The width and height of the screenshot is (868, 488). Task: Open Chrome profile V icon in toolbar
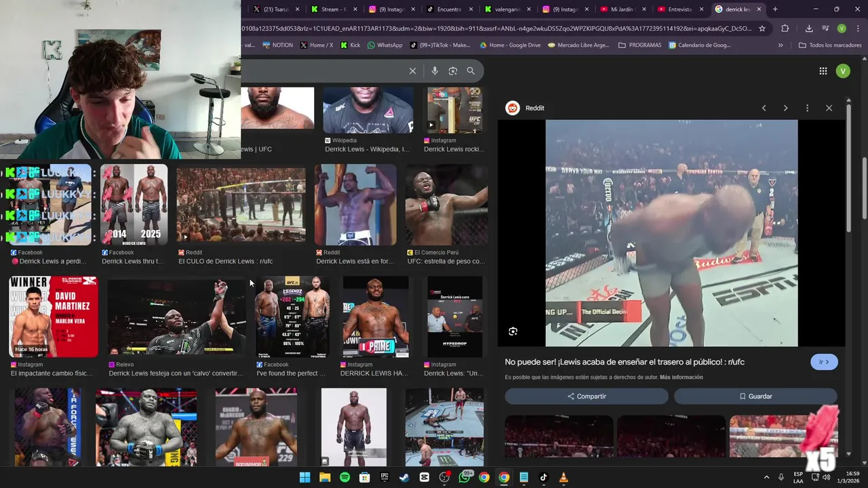842,28
